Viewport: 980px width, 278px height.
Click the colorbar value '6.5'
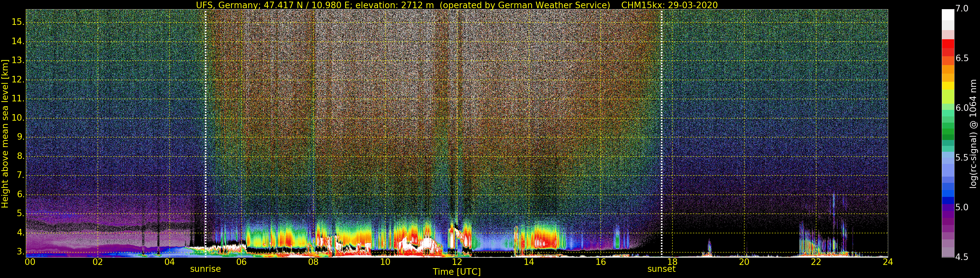[x=962, y=58]
